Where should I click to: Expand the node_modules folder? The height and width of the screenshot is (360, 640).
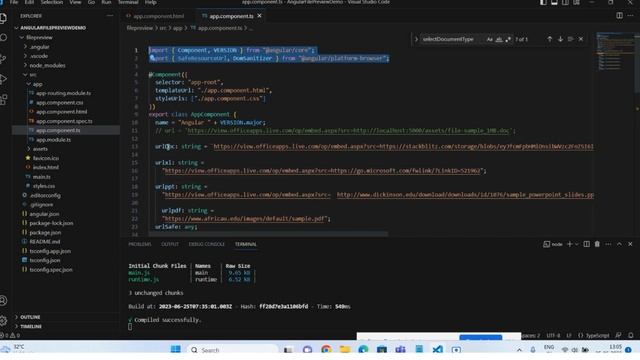pos(47,65)
